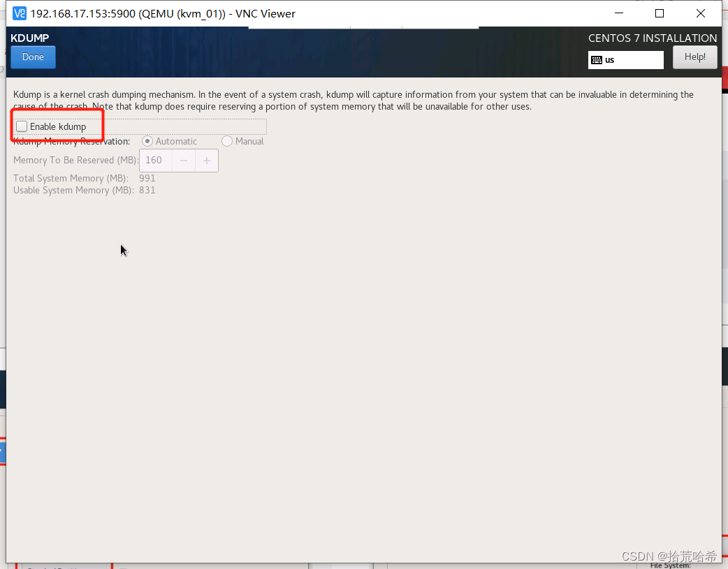Click the maximize icon on VNC Viewer
Screen dimensions: 728x569
coord(659,13)
